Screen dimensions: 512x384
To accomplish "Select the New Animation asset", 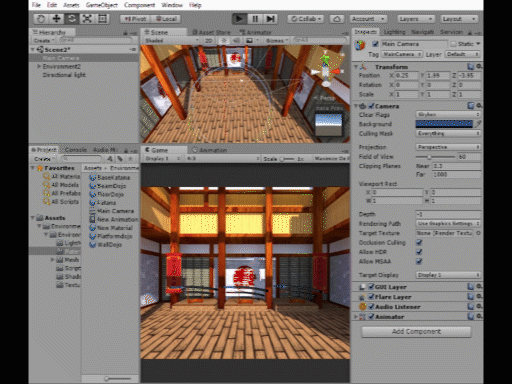I will pyautogui.click(x=113, y=219).
